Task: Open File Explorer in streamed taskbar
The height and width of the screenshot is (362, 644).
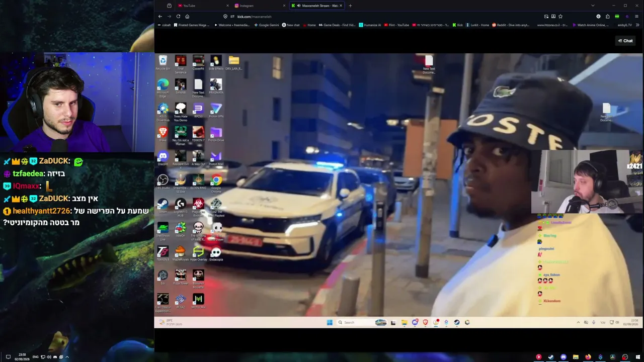Action: [404, 322]
